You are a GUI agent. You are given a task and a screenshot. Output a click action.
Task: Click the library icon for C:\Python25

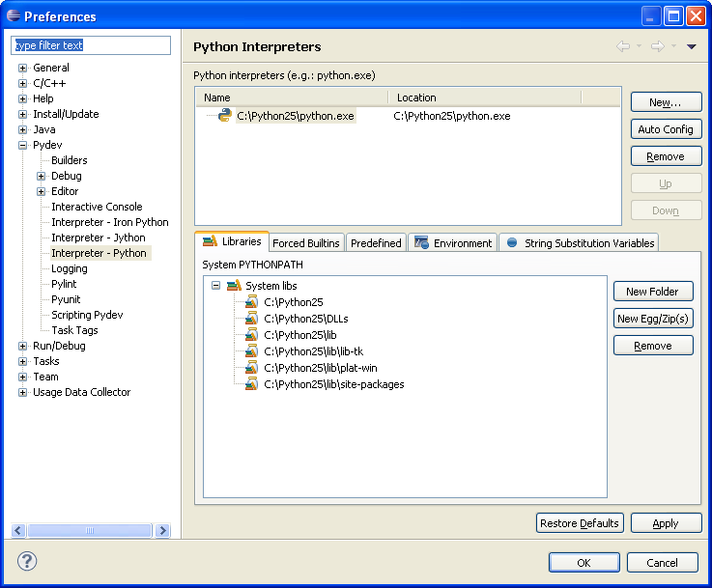251,301
